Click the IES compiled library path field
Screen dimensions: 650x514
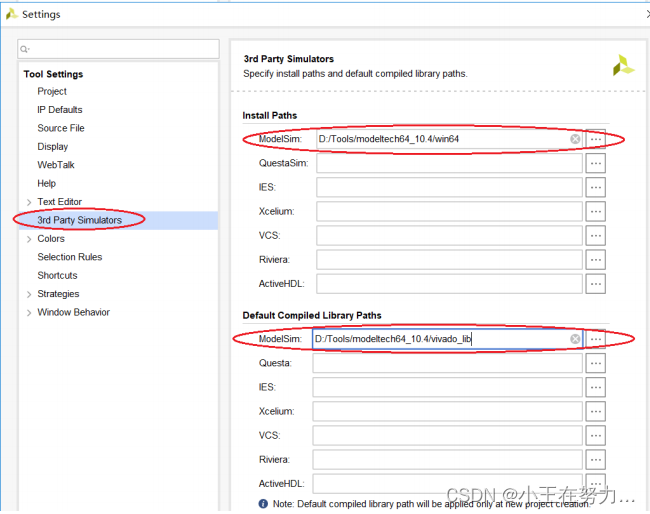click(x=447, y=387)
